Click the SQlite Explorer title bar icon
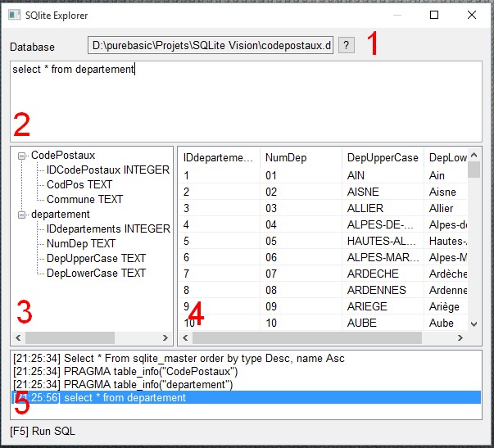 click(x=14, y=15)
